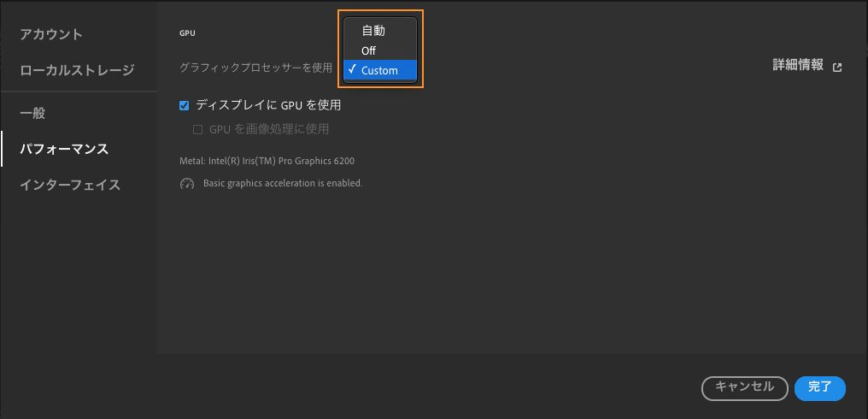Open the アカウント preferences section
The height and width of the screenshot is (419, 868).
click(x=51, y=34)
